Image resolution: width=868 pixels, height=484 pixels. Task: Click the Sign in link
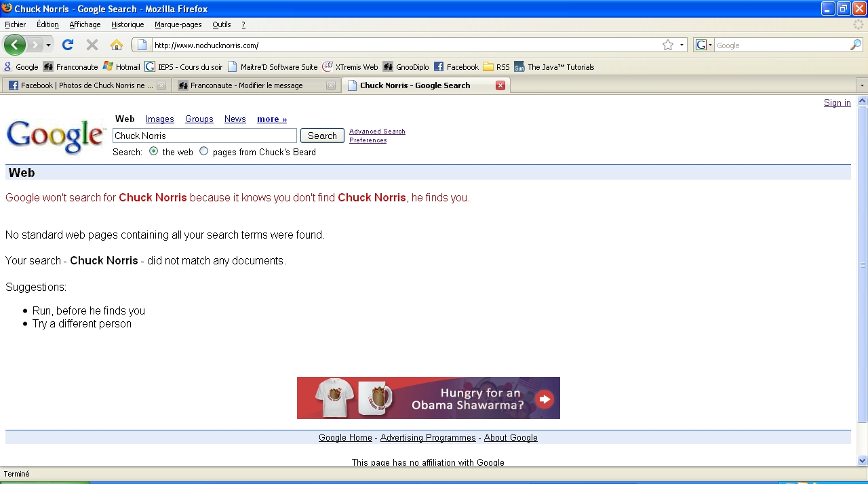837,103
